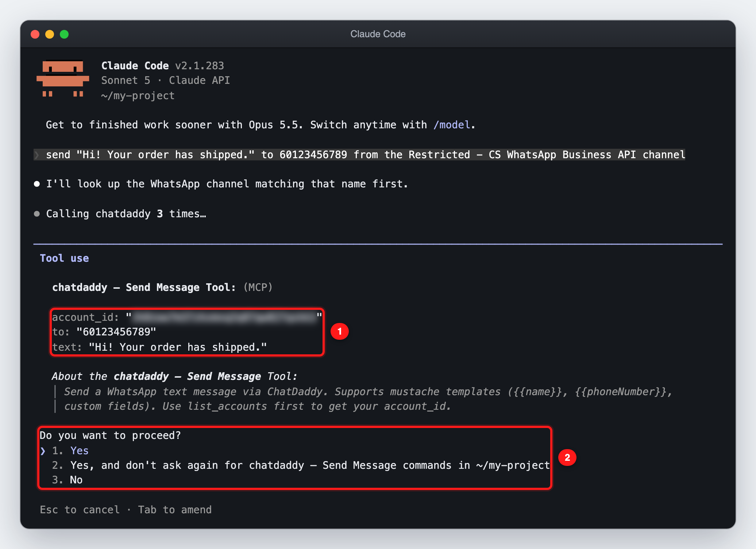Click the Tab to amend hint

tap(175, 510)
